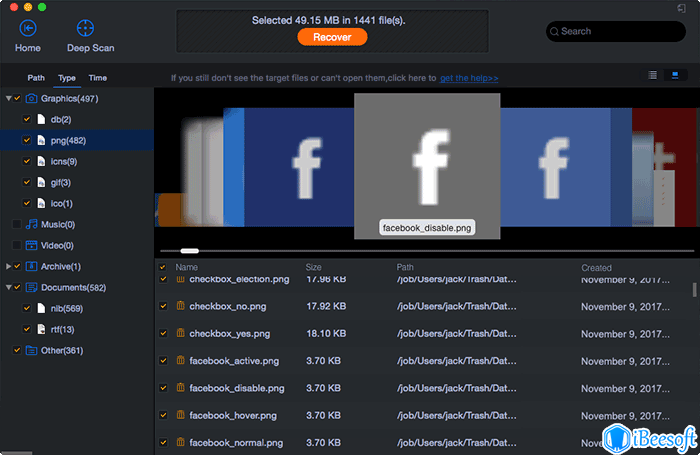Viewport: 700px width, 455px height.
Task: Click the trash icon beside checkbox_yes.png
Action: coord(180,333)
